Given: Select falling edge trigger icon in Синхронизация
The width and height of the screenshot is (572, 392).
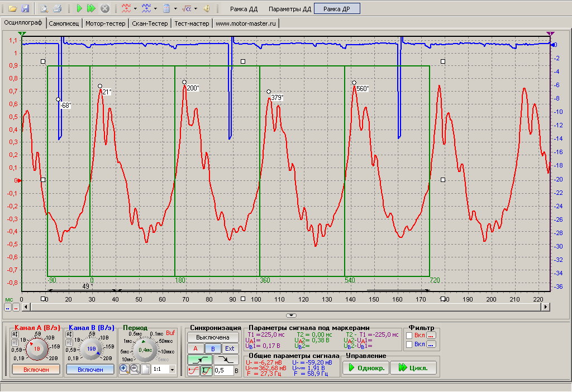Looking at the screenshot, I should click(x=227, y=360).
